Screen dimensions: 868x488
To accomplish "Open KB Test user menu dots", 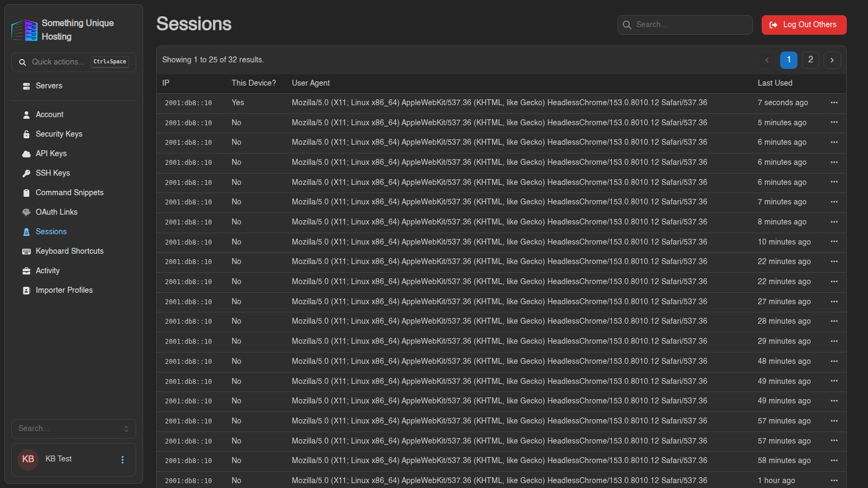I will coord(123,460).
